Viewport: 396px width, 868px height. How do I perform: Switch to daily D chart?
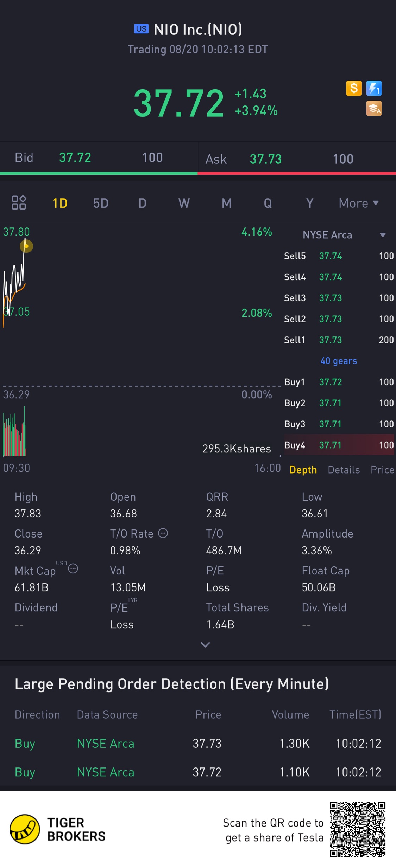142,203
